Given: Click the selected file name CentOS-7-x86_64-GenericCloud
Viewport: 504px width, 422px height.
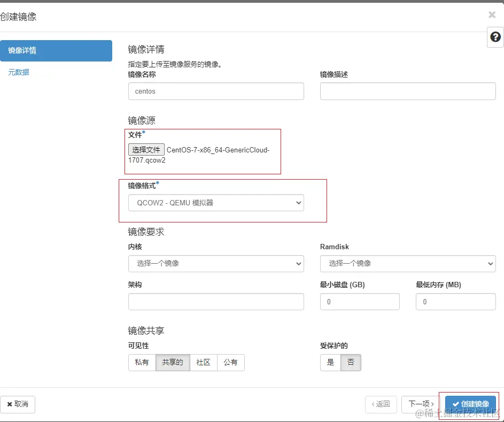Looking at the screenshot, I should click(218, 150).
